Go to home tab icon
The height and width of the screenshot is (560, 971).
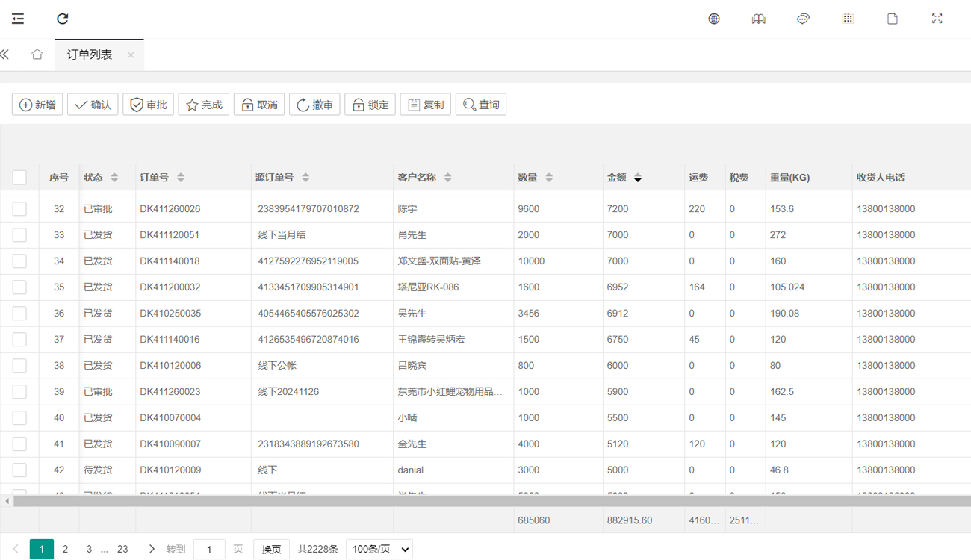point(37,55)
